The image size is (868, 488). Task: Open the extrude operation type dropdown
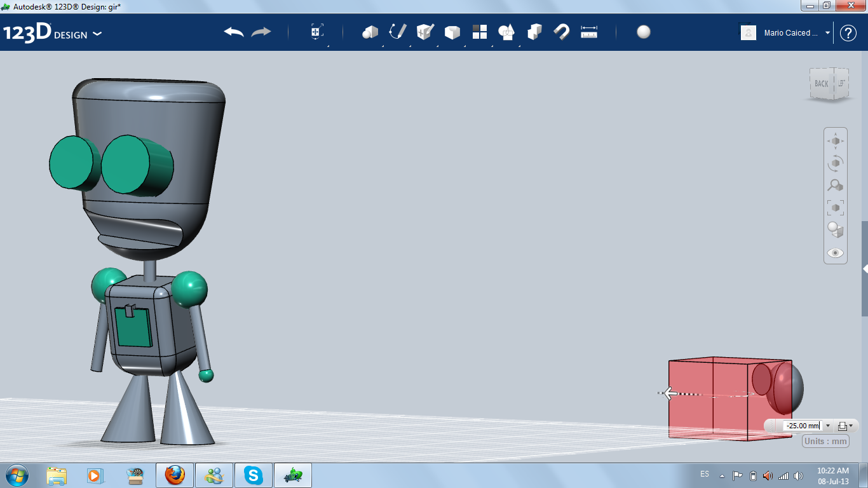[x=846, y=426]
